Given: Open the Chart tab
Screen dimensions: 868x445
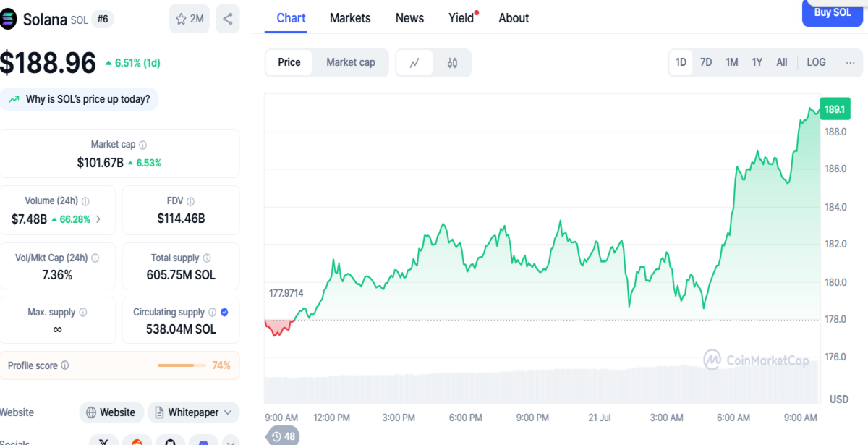Looking at the screenshot, I should coord(291,18).
